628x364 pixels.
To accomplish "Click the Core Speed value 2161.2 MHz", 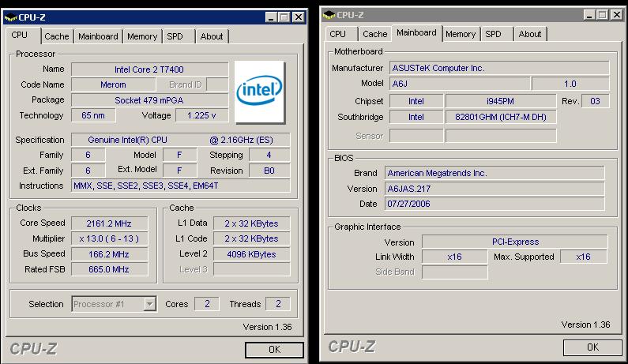I will click(x=109, y=223).
